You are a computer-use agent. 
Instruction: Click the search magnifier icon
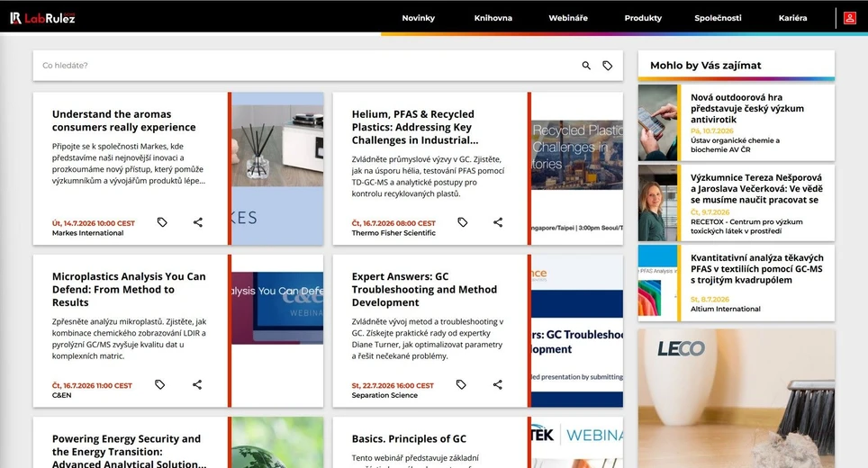click(586, 66)
